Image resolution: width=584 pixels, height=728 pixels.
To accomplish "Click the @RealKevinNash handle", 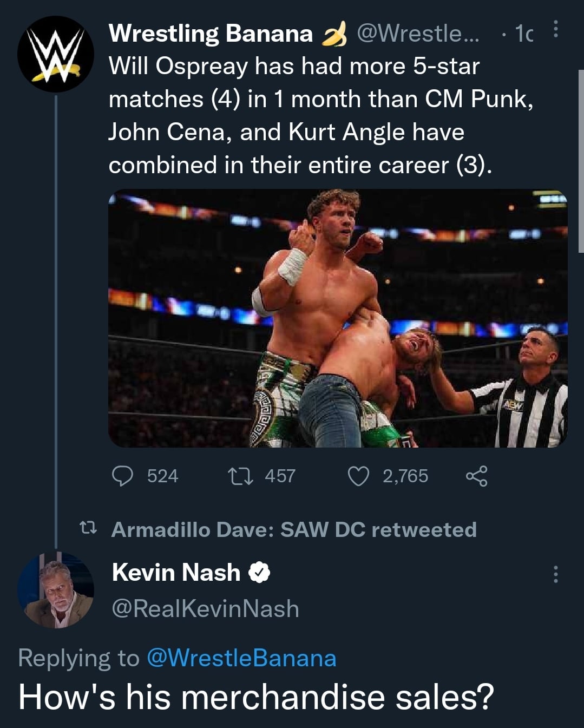I will 205,608.
